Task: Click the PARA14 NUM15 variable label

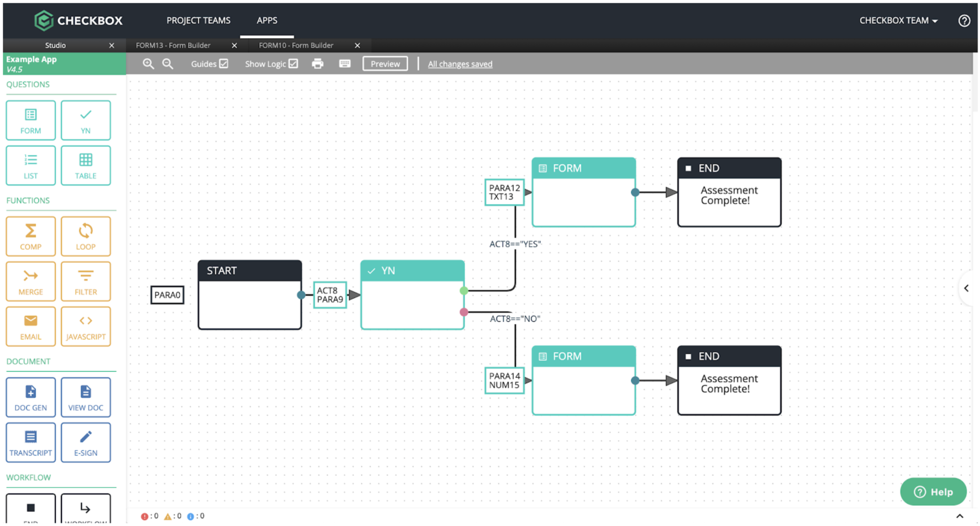Action: point(504,381)
